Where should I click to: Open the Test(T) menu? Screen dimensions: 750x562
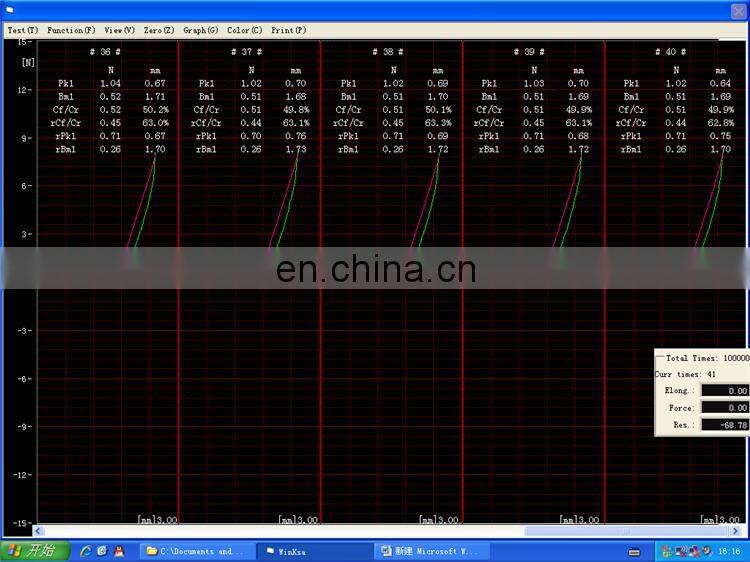pyautogui.click(x=22, y=30)
